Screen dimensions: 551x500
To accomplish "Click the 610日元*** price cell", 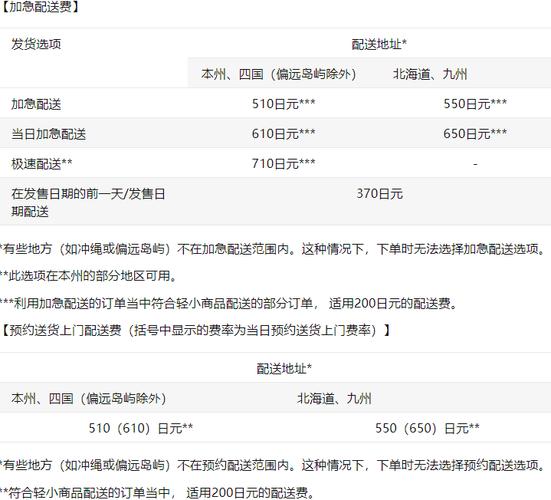I will (284, 134).
